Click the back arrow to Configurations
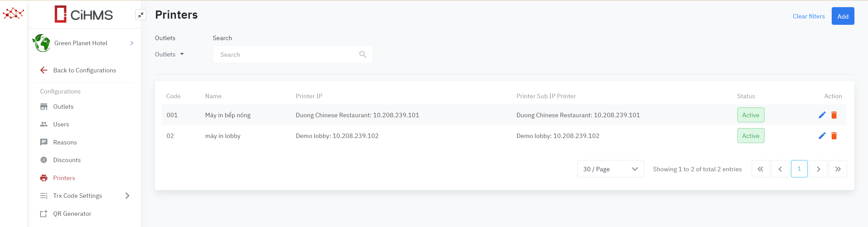Screen dimensions: 868x227 44,70
